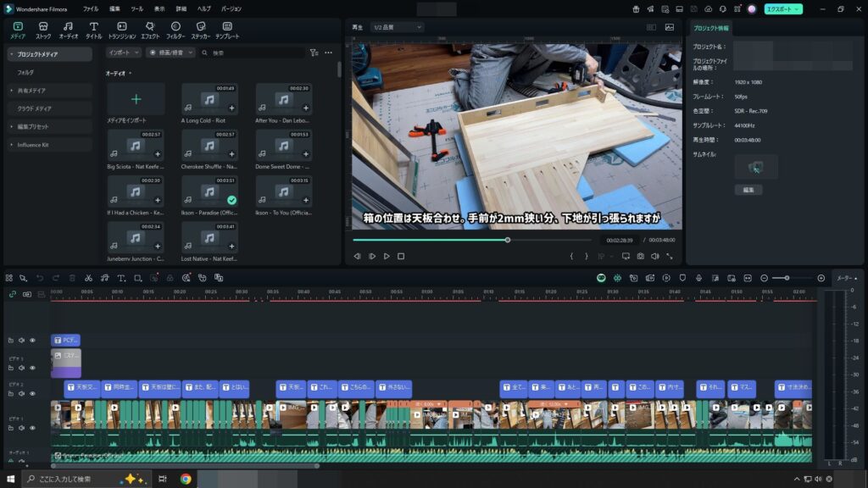
Task: Click the text tool icon in the timeline toolbar
Action: [x=121, y=278]
